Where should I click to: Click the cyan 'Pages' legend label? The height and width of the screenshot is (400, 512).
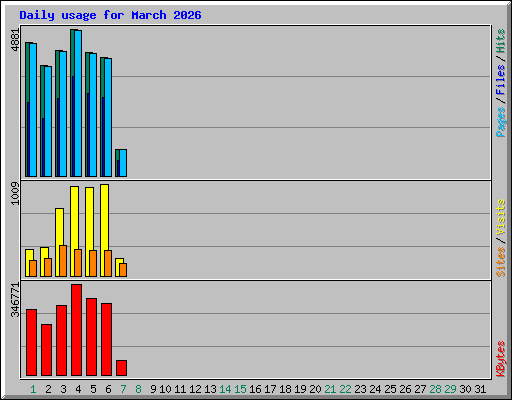click(501, 122)
